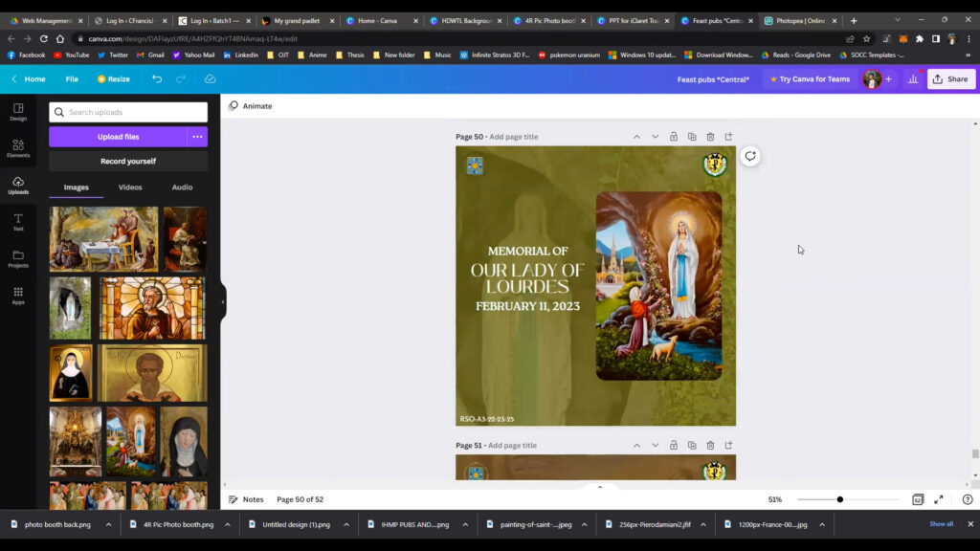Add a new page after Page 50

[728, 137]
